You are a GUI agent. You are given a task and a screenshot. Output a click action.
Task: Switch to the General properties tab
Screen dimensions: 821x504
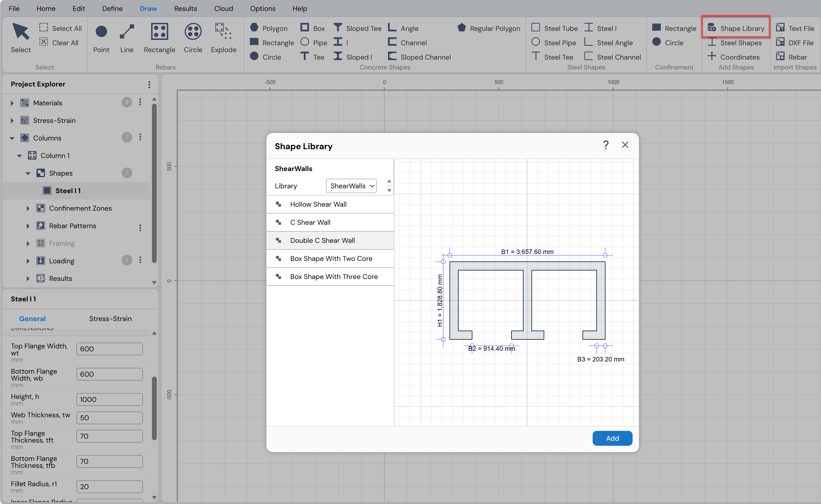[x=32, y=318]
